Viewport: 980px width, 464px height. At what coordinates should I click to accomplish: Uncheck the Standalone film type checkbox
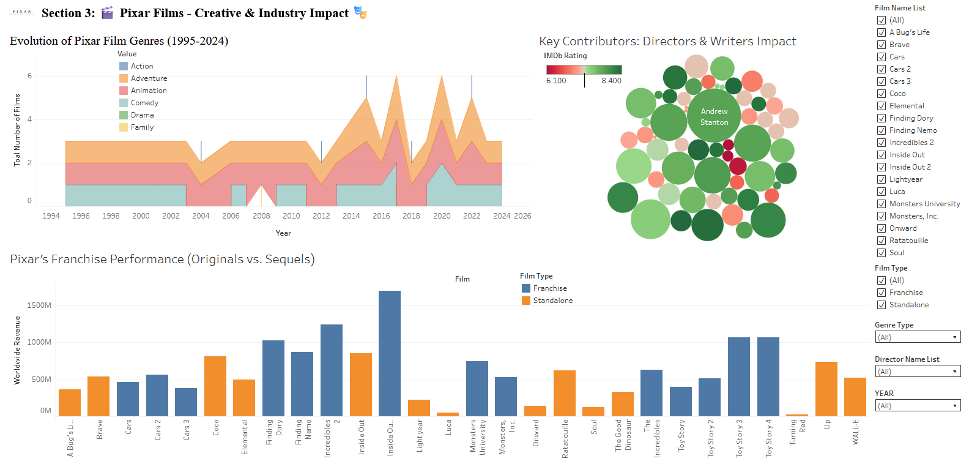(882, 305)
